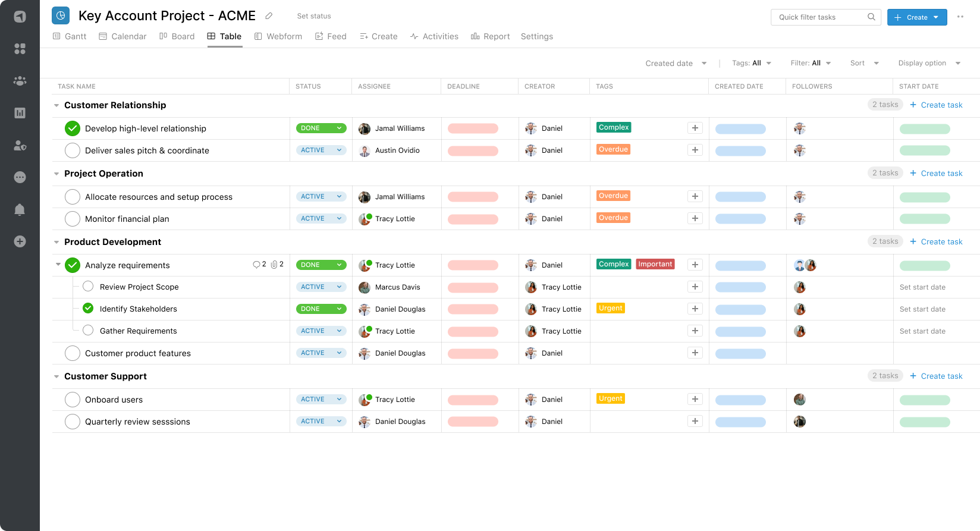
Task: Add a tag to Develop high-level relationship
Action: click(x=695, y=128)
